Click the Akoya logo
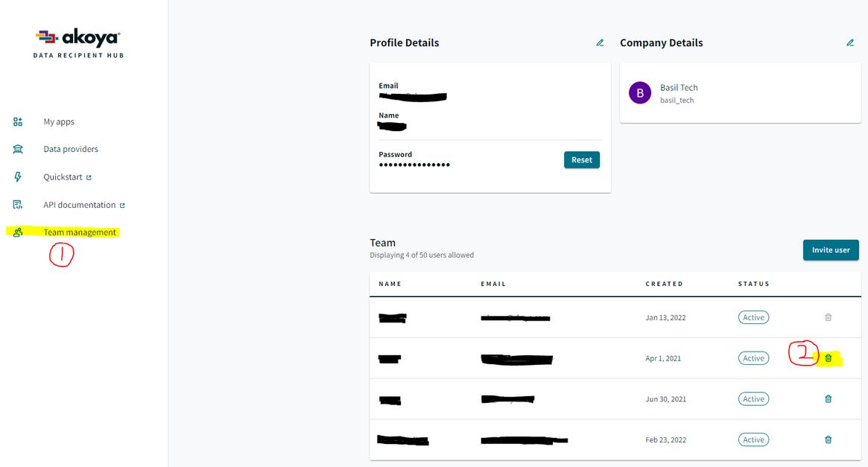 click(78, 39)
